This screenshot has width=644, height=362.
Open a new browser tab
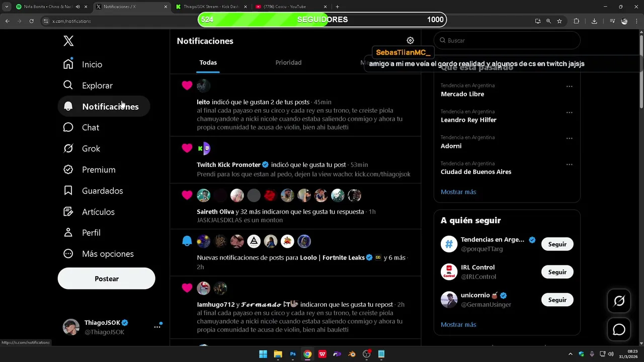pos(337,7)
